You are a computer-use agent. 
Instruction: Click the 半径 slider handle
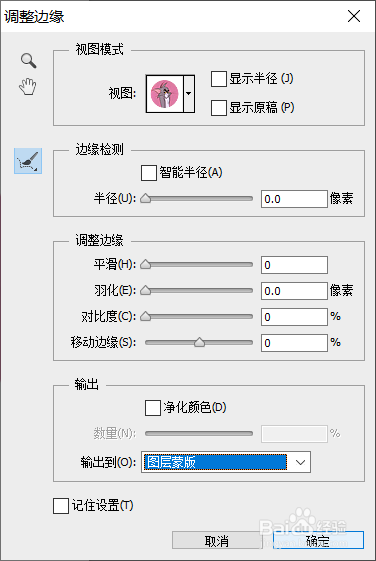pos(145,199)
